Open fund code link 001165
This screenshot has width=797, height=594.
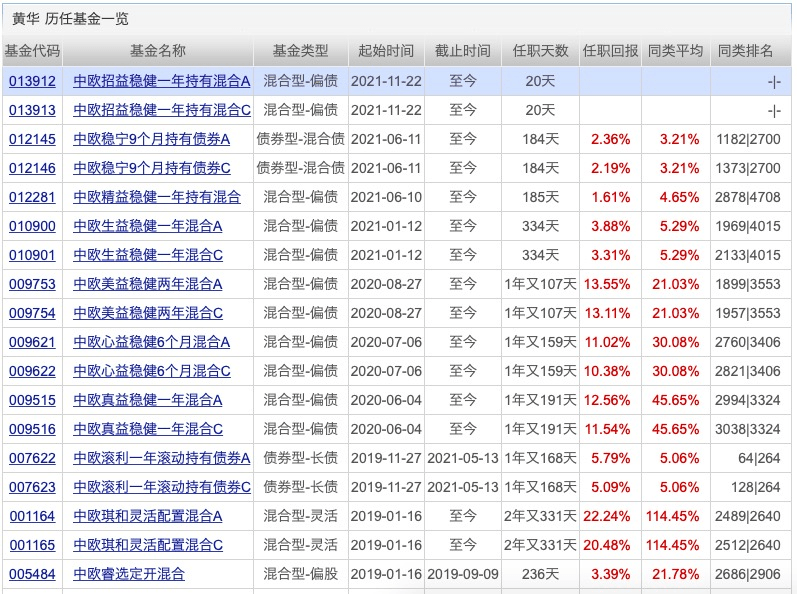(x=32, y=545)
